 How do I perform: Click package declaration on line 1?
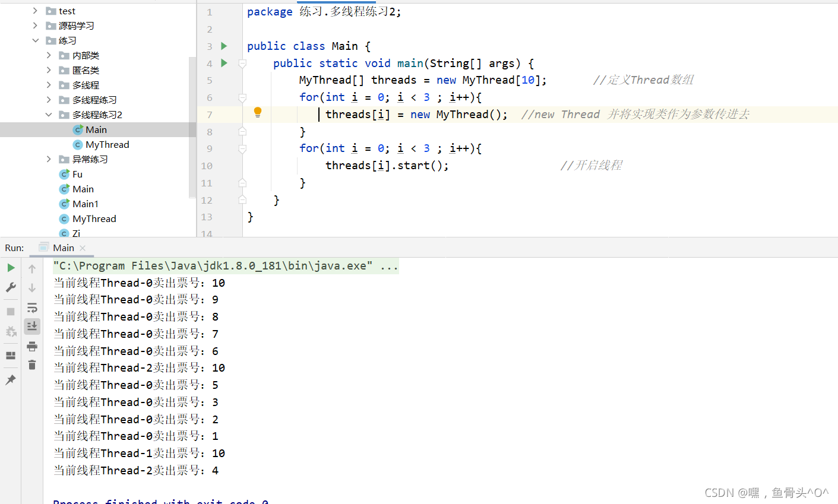pos(324,12)
